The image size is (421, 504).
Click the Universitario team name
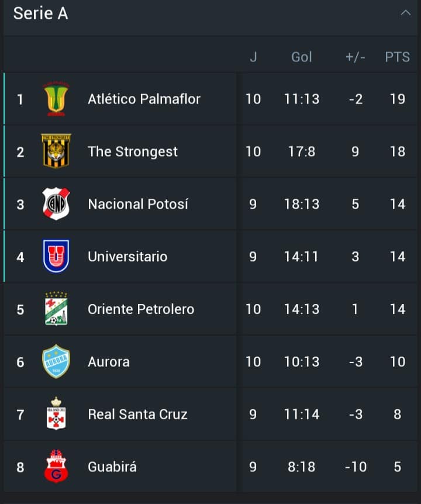pos(127,257)
